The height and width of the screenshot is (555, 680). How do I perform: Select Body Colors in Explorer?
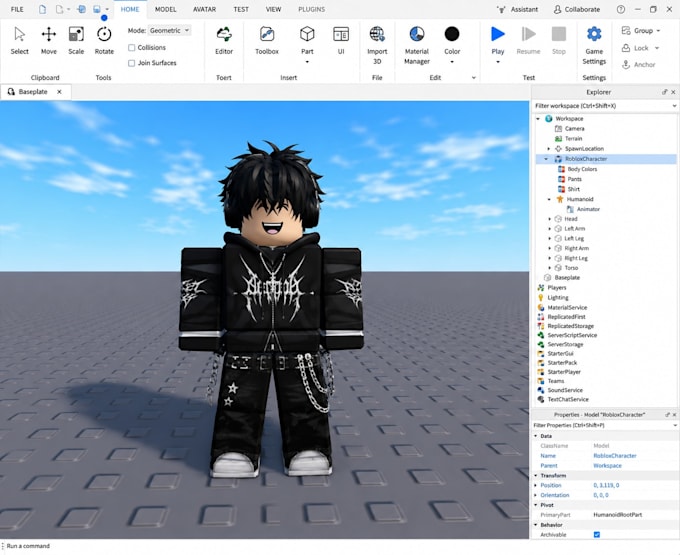point(582,169)
